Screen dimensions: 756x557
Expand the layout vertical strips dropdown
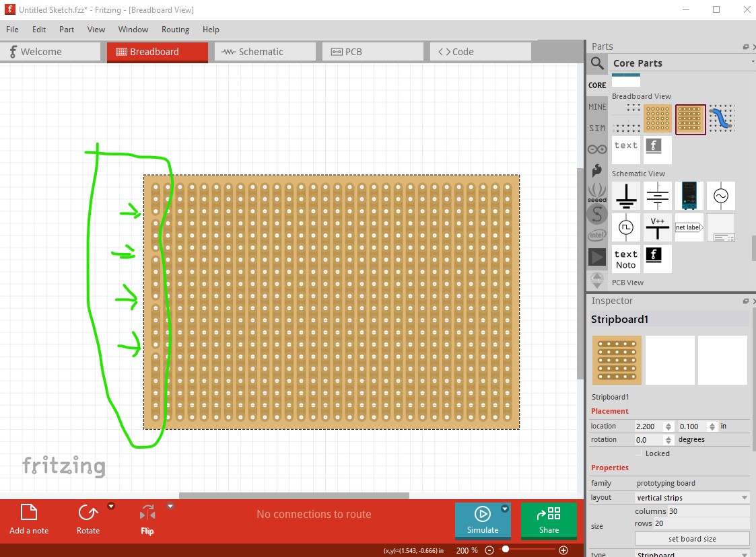point(692,498)
